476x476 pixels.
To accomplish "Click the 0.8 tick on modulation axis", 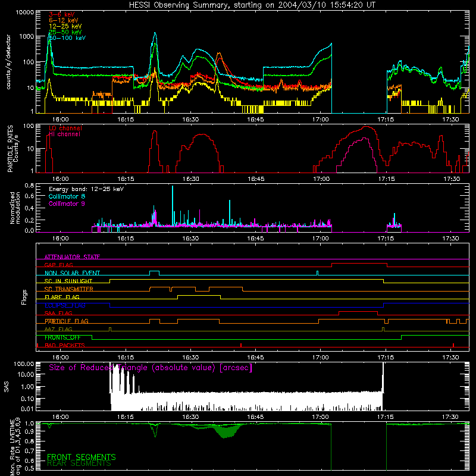I will 29,185.
